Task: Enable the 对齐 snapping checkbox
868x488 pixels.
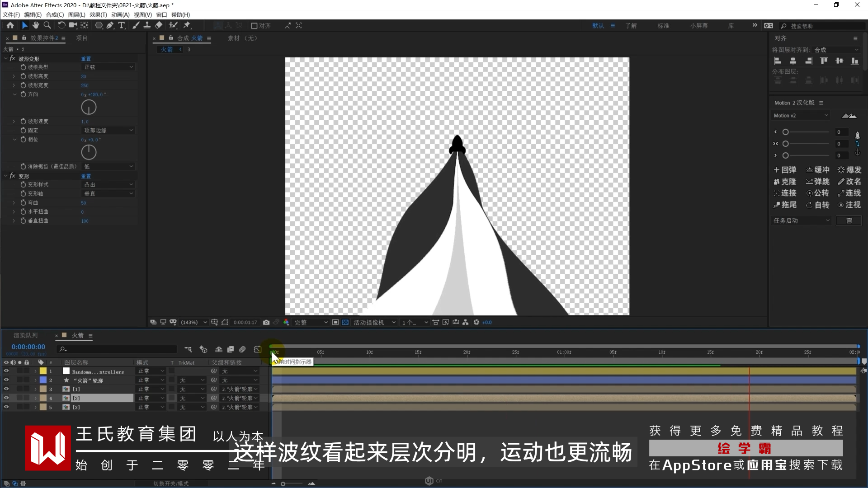Action: click(x=255, y=26)
